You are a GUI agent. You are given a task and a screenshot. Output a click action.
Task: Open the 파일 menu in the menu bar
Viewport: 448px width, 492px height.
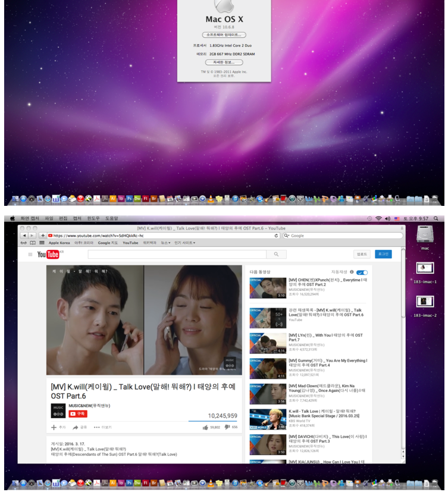click(49, 218)
